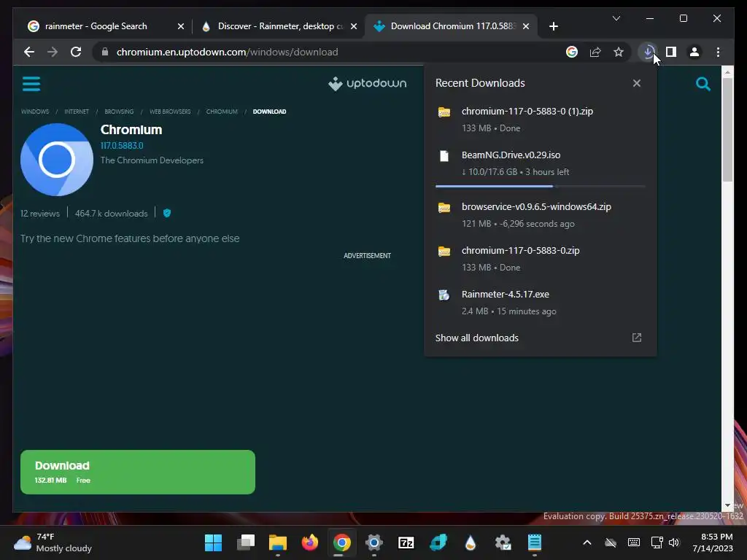The image size is (747, 560).
Task: Open the BROWSING breadcrumb link
Action: (119, 112)
